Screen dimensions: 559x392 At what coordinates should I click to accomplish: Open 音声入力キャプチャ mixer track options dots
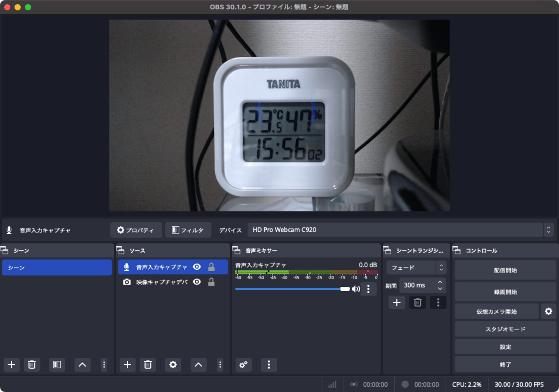click(x=368, y=289)
